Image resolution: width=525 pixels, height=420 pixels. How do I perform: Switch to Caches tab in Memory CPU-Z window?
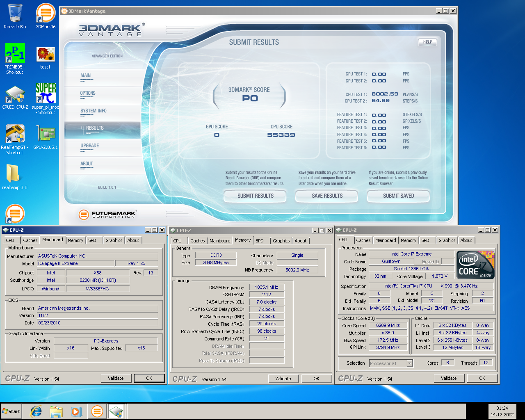tap(197, 241)
